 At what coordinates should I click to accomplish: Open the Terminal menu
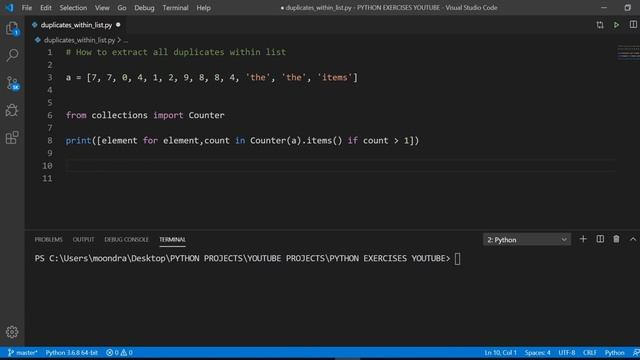[x=175, y=8]
